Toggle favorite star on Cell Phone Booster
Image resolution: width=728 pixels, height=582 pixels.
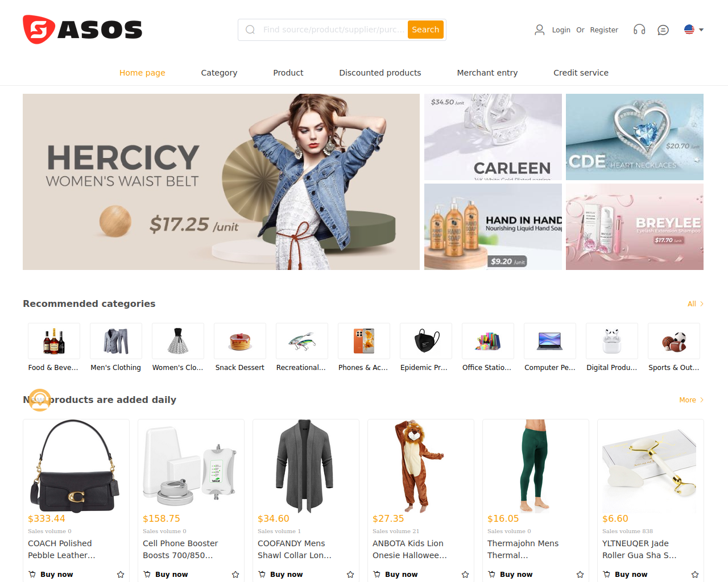(x=235, y=575)
